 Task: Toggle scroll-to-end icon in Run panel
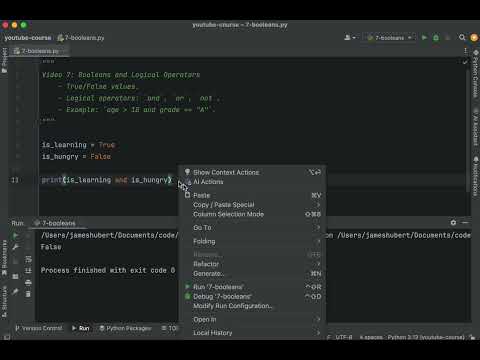tap(28, 271)
